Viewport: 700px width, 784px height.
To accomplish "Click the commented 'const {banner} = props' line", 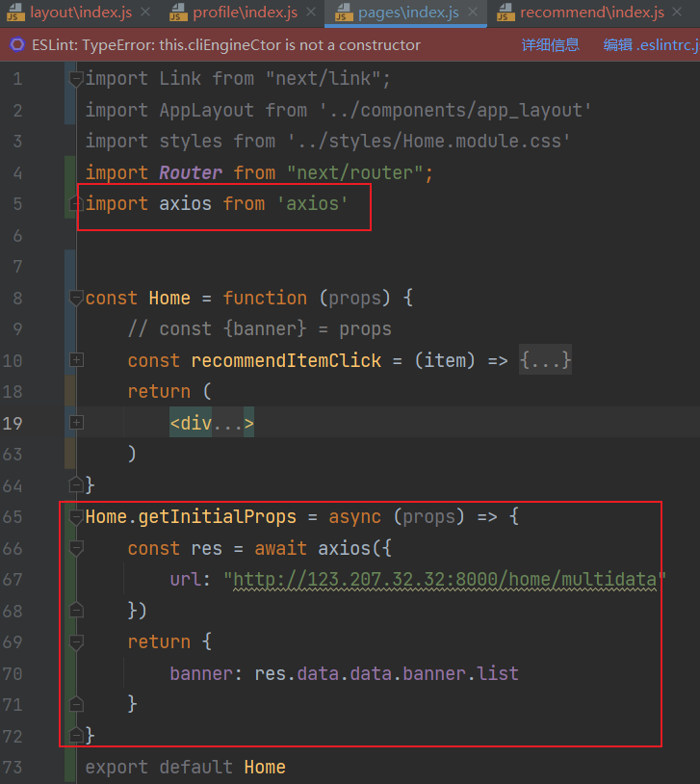I will [x=260, y=329].
